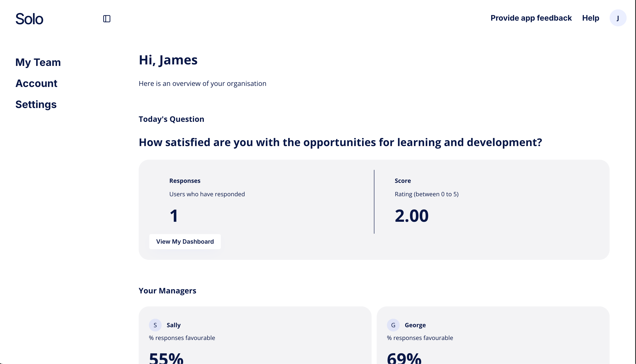Click the 2.00 Score value
636x364 pixels.
(412, 216)
